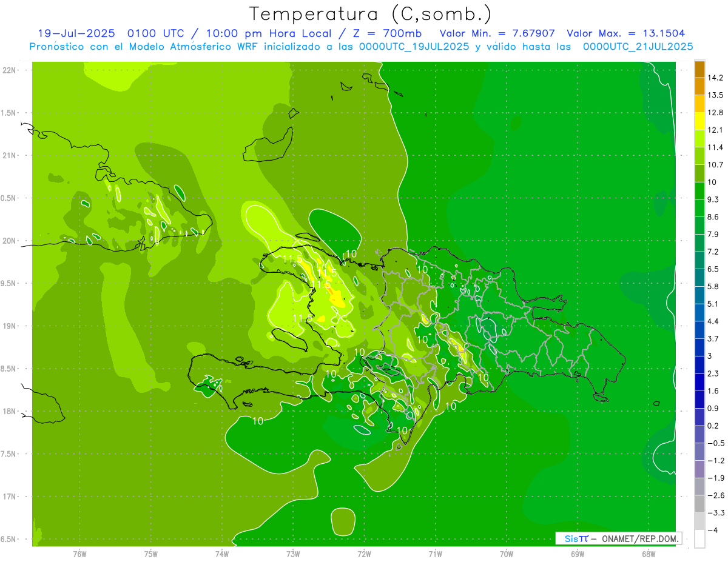The width and height of the screenshot is (728, 562).
Task: Click the "69W" longitude label
Action: point(578,554)
